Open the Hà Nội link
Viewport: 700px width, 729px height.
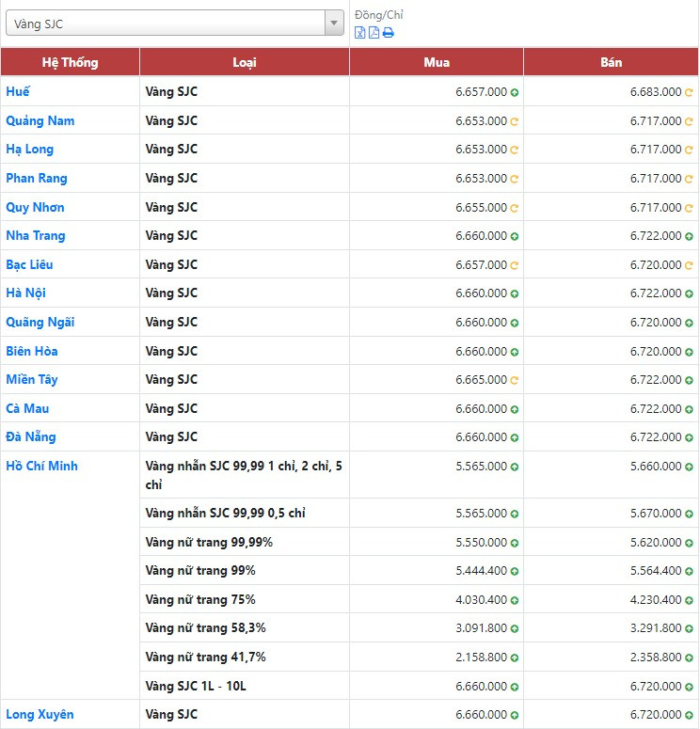pyautogui.click(x=25, y=293)
